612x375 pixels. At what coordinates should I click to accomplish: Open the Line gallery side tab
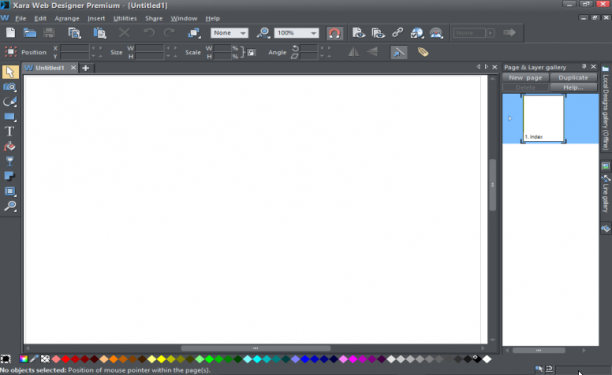606,194
